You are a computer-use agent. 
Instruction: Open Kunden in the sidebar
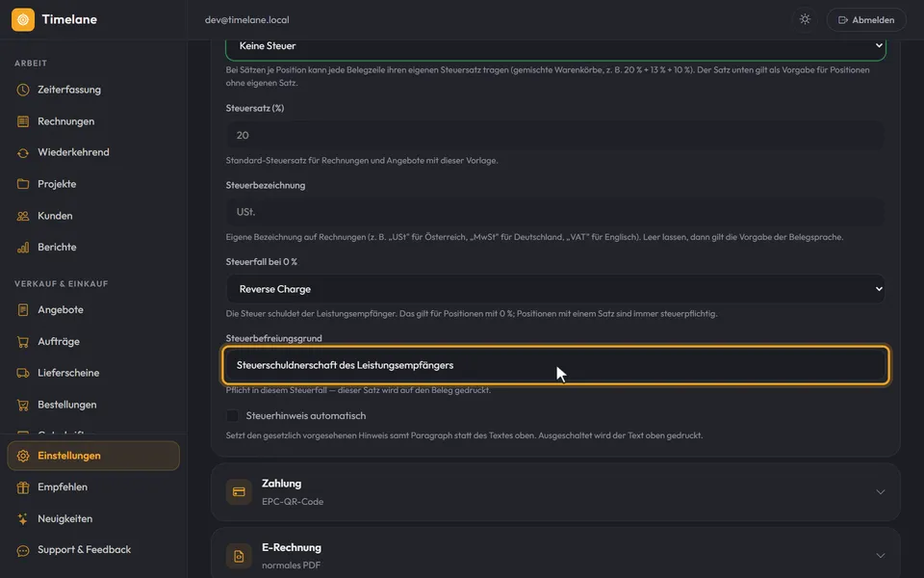tap(93, 216)
